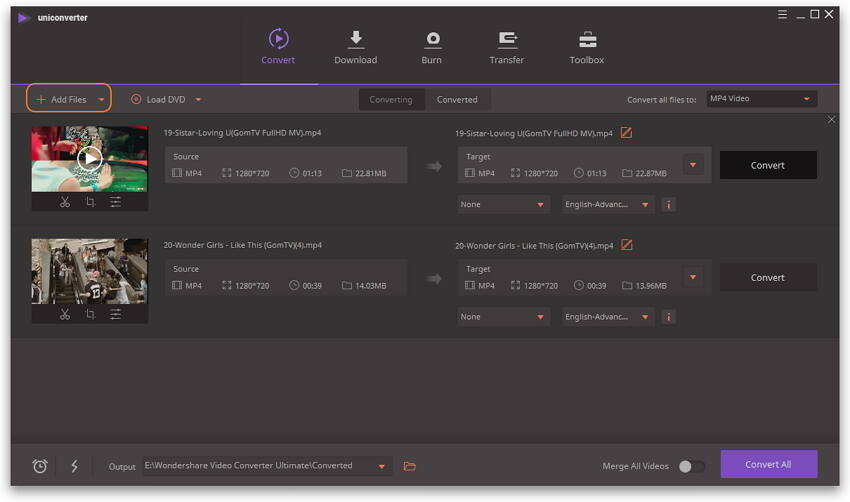850x502 pixels.
Task: Open the output folder icon
Action: tap(410, 466)
